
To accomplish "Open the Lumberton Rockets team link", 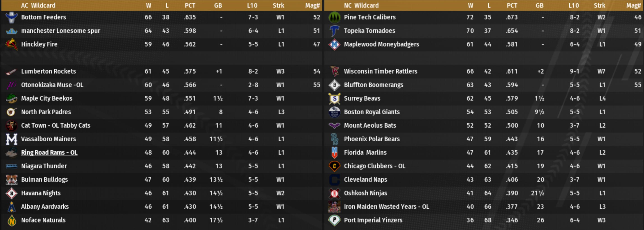I will tap(48, 71).
